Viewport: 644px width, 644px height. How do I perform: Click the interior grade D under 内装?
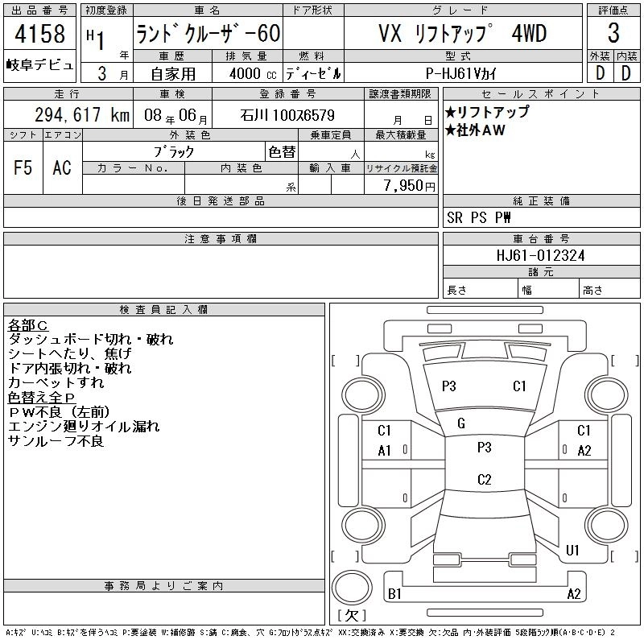click(626, 73)
